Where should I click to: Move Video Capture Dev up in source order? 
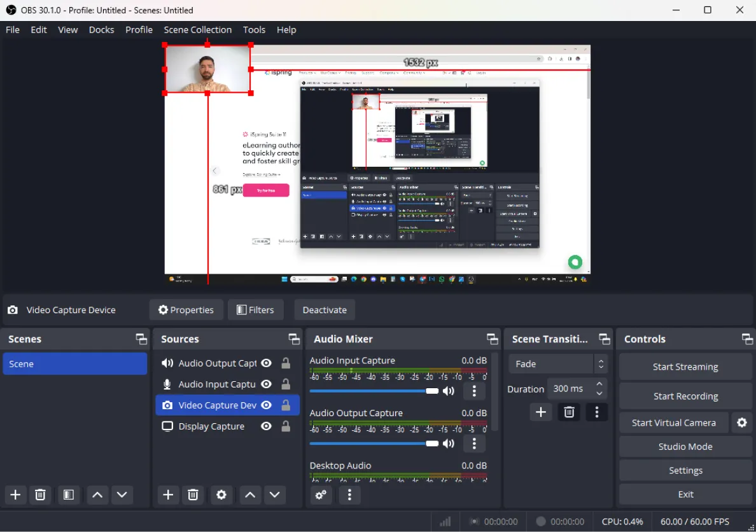(249, 494)
